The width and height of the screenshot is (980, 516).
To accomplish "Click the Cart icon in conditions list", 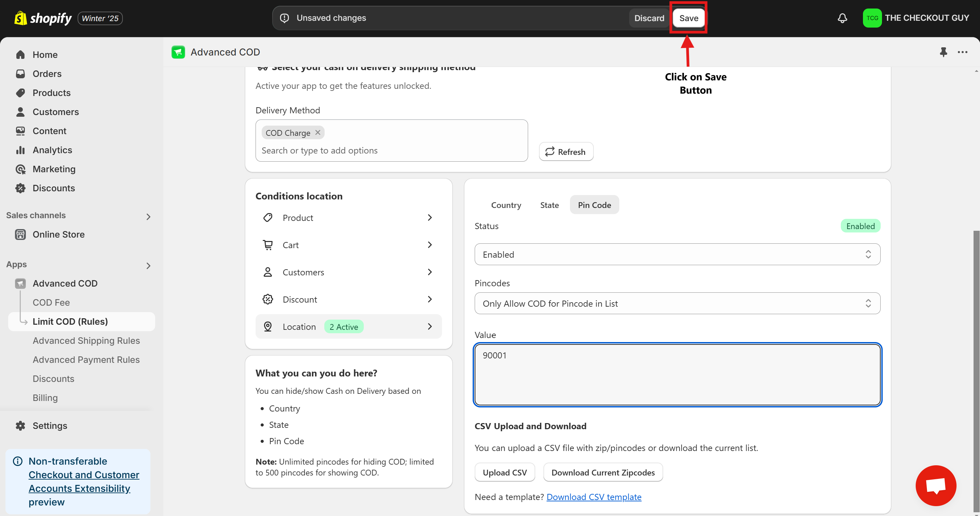I will (x=268, y=245).
